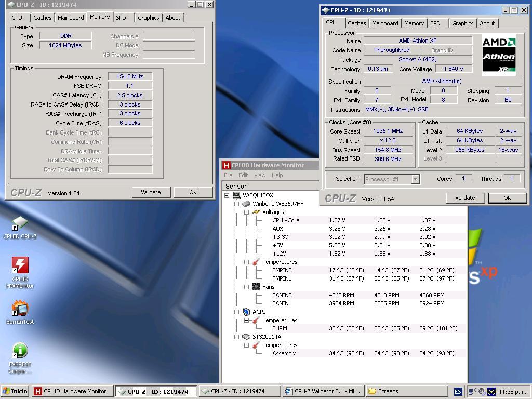Click the ST320014A hard drive icon

tap(246, 337)
